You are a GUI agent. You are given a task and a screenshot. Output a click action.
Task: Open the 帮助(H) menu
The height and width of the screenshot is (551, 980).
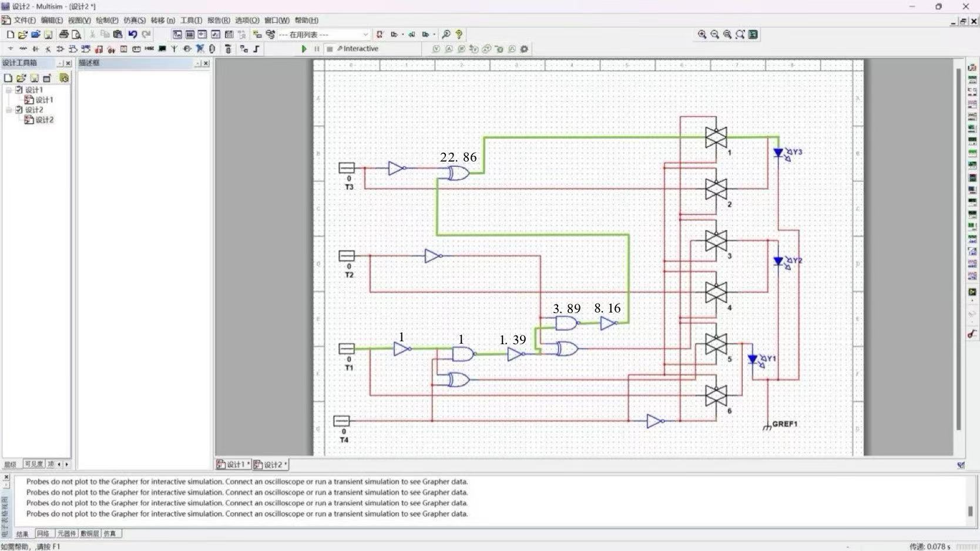306,21
